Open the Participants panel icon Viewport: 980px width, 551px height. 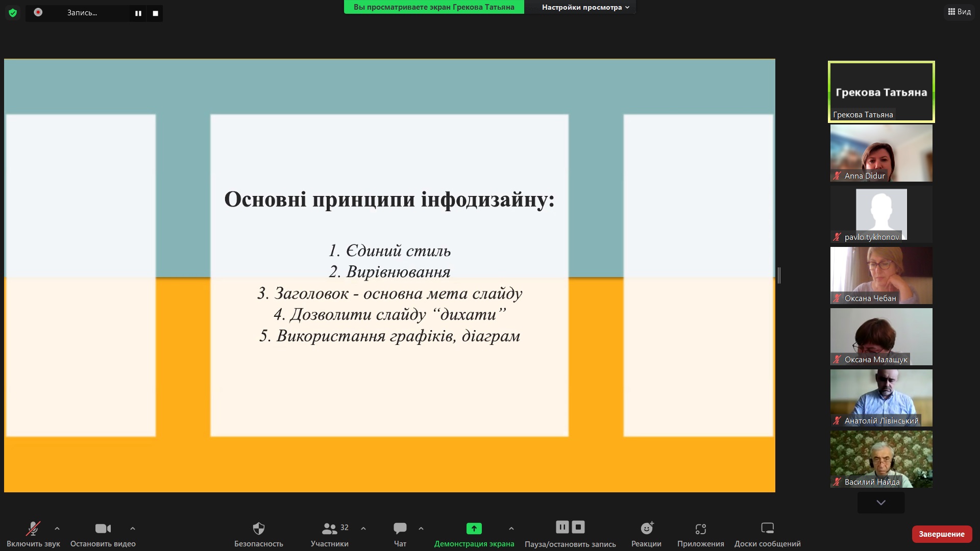point(330,529)
